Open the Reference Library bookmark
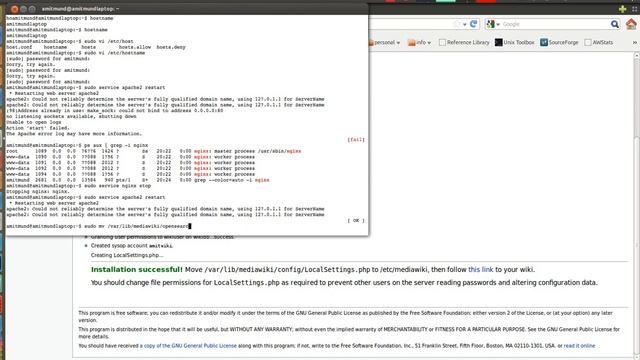 464,42
